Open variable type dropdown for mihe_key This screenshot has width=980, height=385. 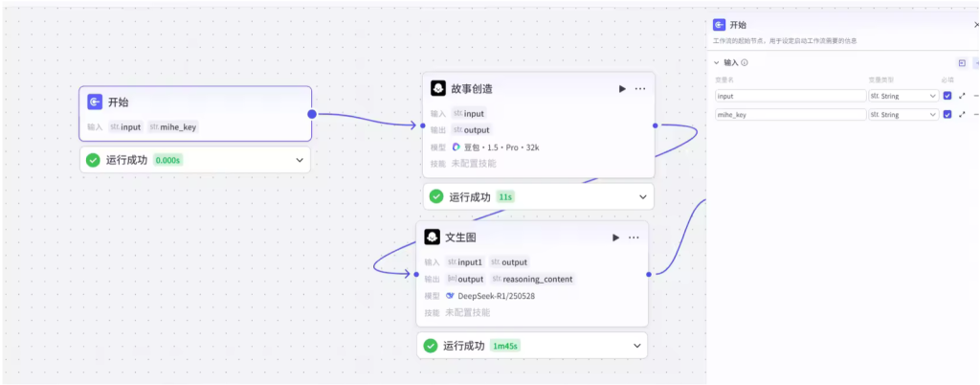903,114
